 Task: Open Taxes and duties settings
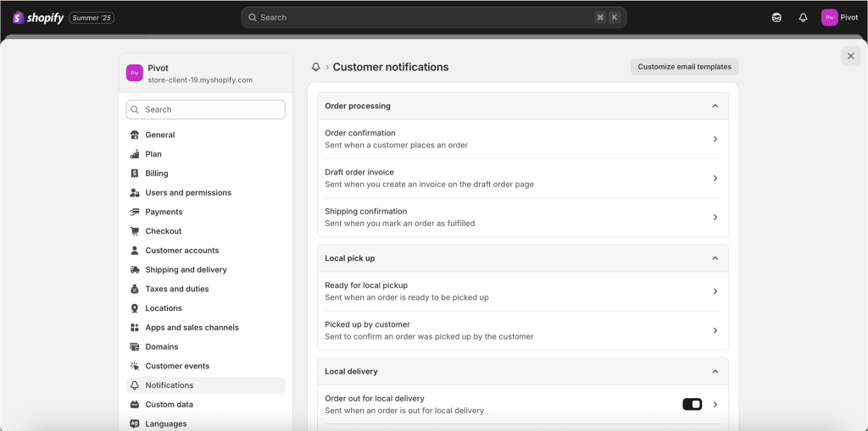(205, 289)
